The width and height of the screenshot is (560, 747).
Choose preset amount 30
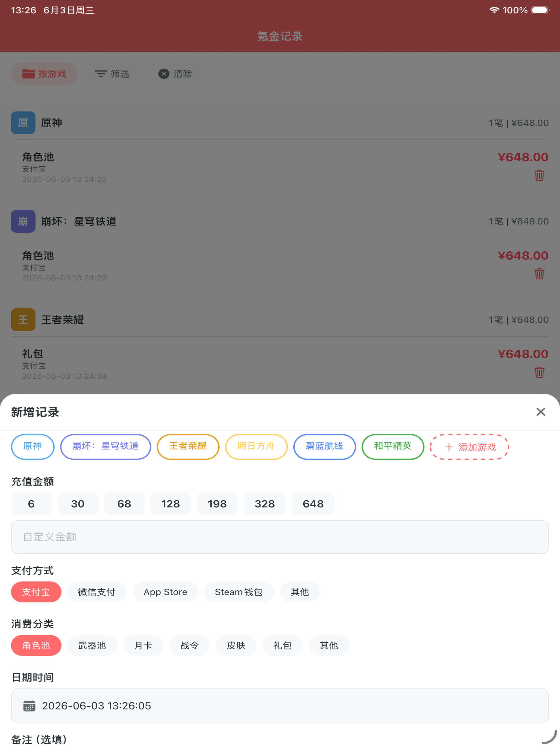(78, 504)
